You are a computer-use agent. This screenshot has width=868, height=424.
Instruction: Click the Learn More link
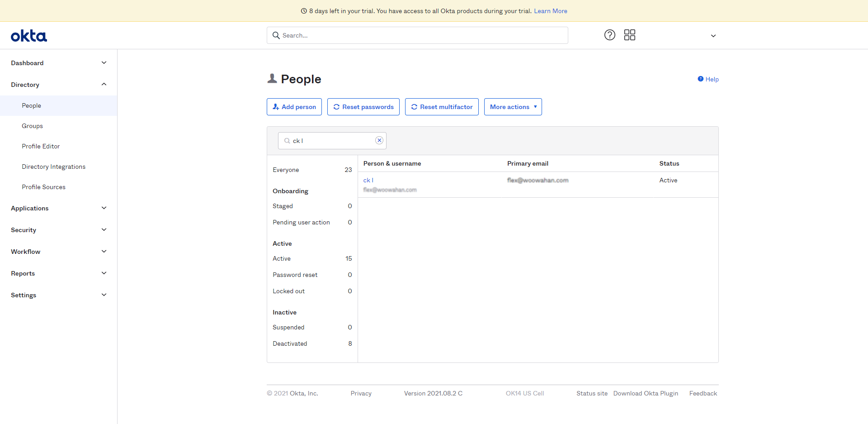coord(551,11)
